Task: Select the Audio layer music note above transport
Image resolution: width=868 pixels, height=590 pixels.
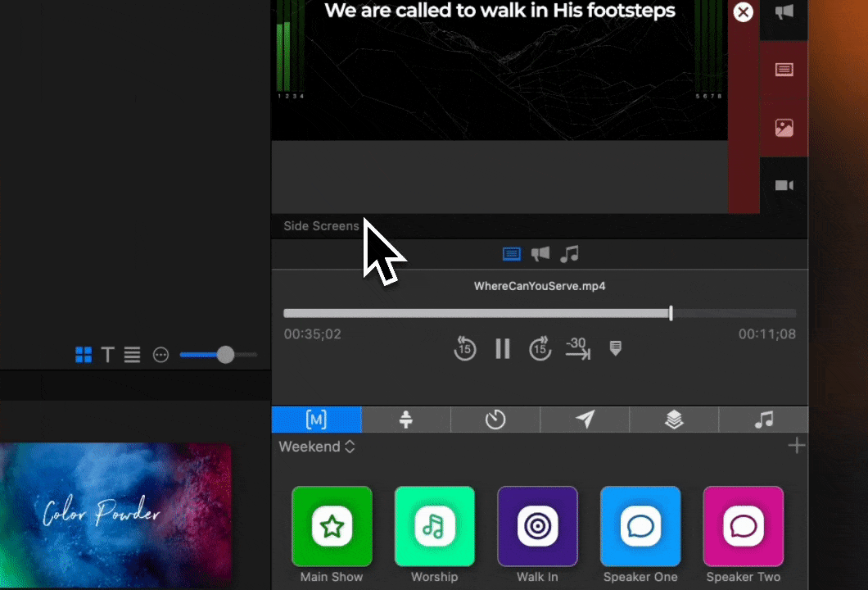Action: (x=569, y=254)
